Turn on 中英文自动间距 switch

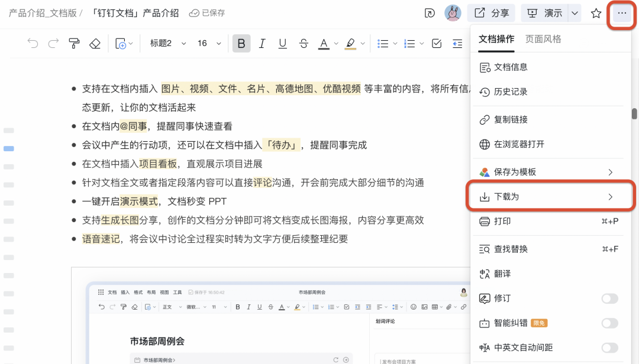pyautogui.click(x=609, y=347)
